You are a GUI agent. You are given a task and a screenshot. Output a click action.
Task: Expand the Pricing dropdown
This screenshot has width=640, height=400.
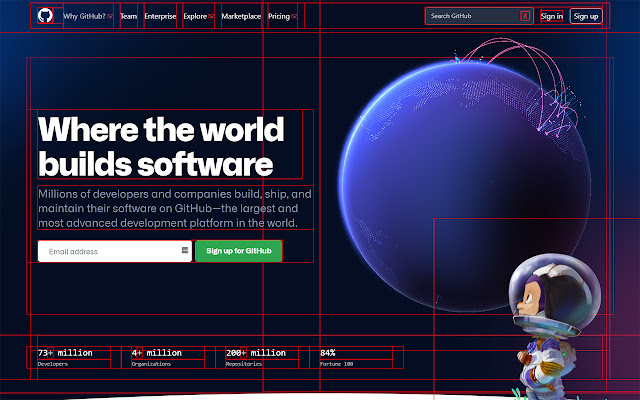tap(282, 16)
